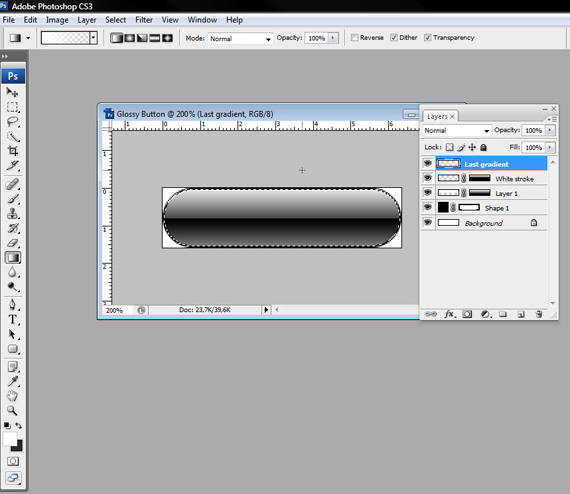Toggle lock image pixels

[461, 147]
